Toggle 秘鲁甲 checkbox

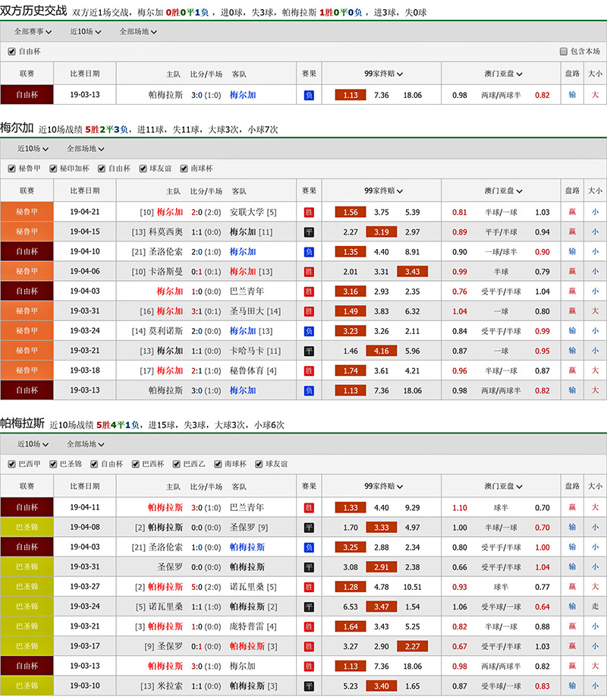click(x=11, y=169)
